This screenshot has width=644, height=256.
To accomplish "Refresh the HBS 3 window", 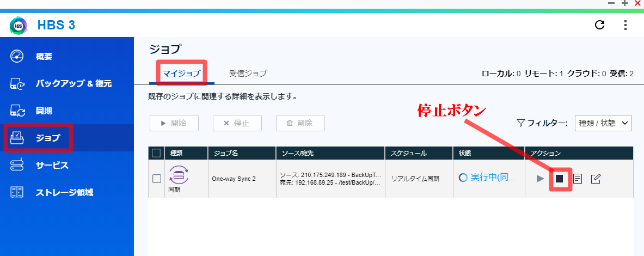I will pos(600,25).
